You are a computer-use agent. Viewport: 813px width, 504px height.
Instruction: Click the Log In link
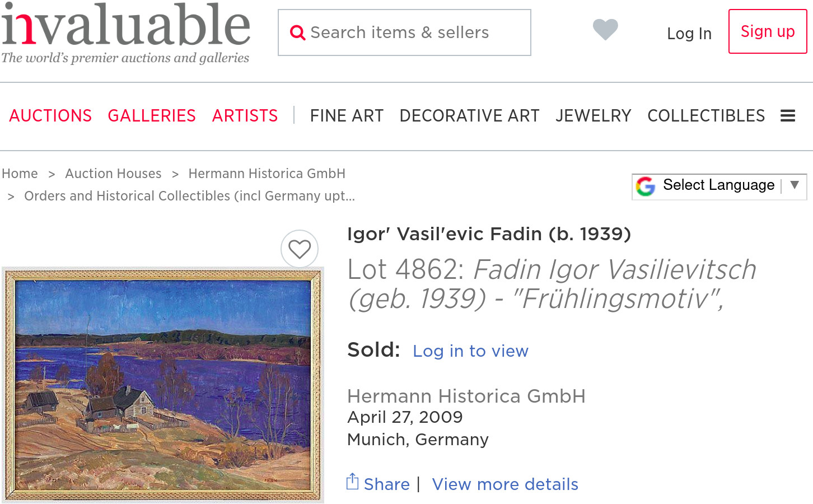(689, 34)
